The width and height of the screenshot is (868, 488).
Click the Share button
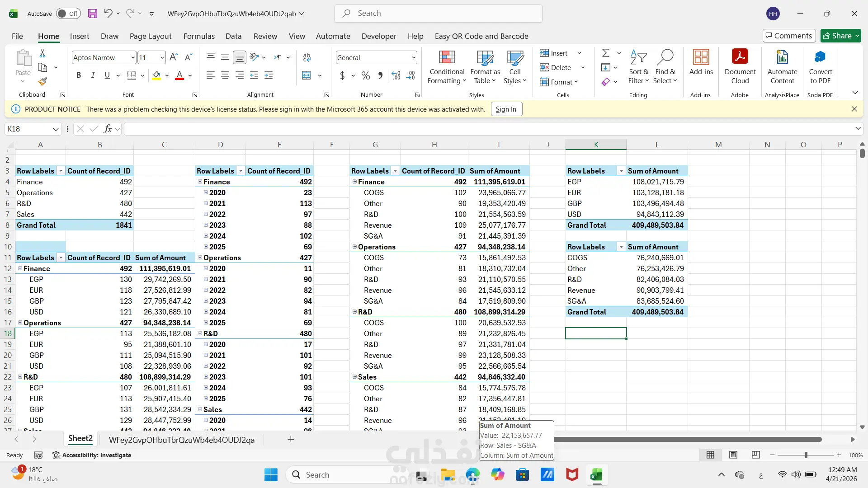[x=841, y=36]
